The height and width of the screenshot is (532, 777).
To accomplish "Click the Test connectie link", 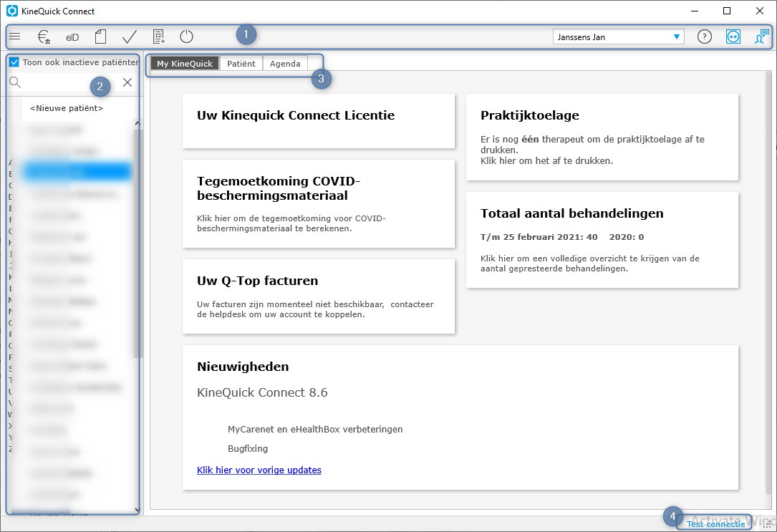I will tap(715, 524).
